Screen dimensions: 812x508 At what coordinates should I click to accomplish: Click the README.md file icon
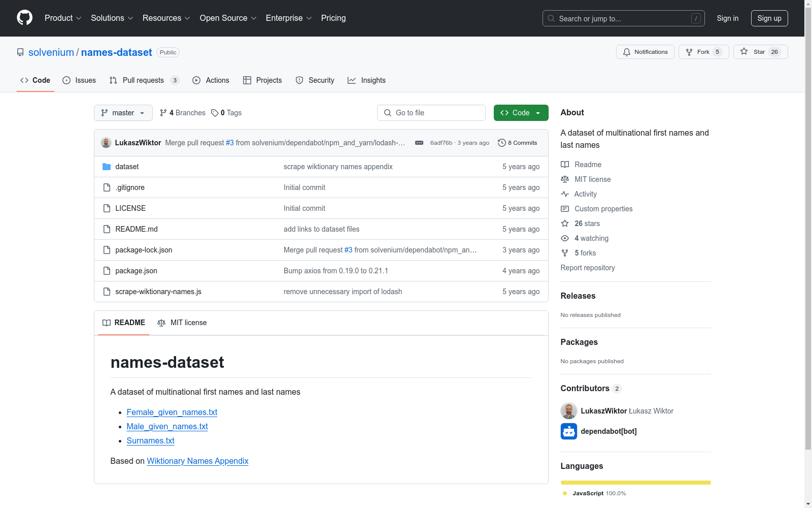pos(107,229)
